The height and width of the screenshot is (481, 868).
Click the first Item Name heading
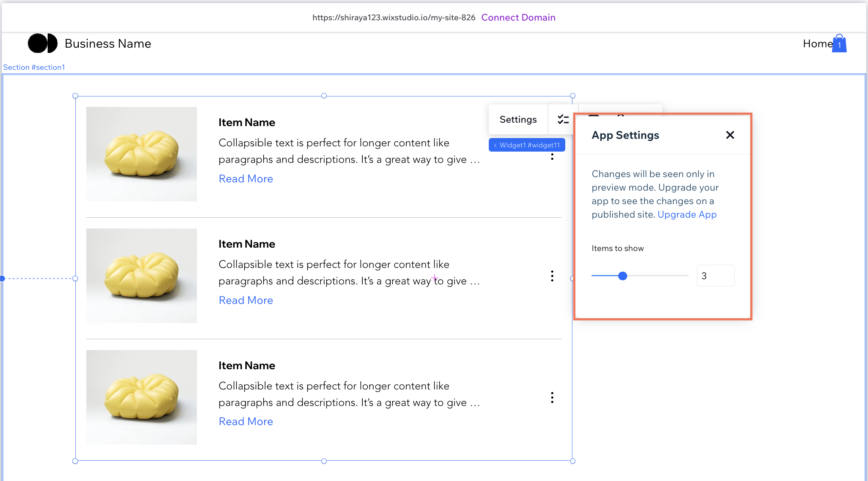point(247,123)
